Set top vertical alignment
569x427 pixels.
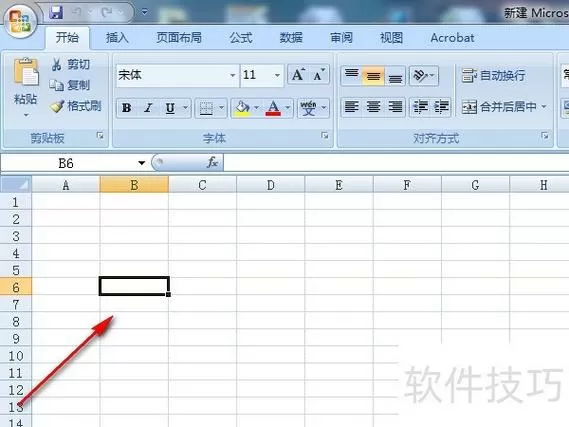pyautogui.click(x=351, y=75)
